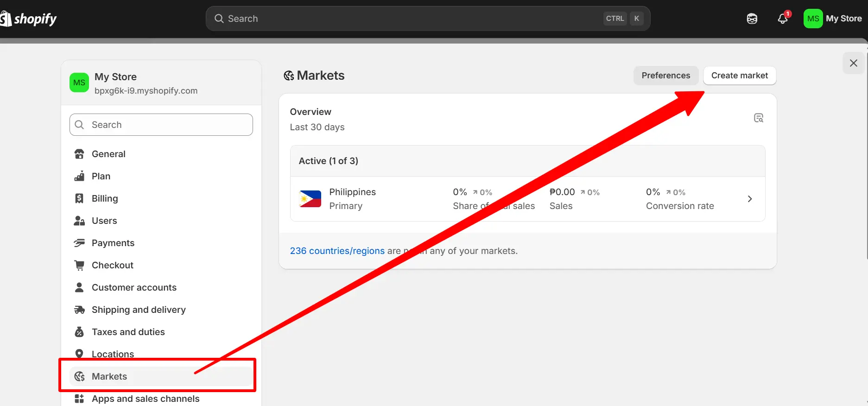Viewport: 868px width, 406px height.
Task: Click the bpxg6k-i9.myshopify.com store domain
Action: (146, 91)
